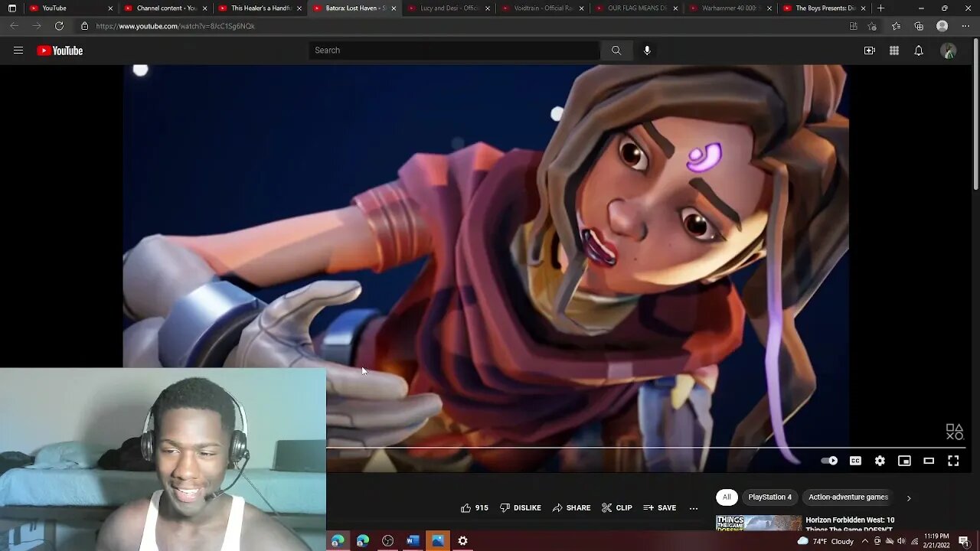Open Horizon Forbidden West video thumbnail
The height and width of the screenshot is (551, 980).
coord(759,523)
